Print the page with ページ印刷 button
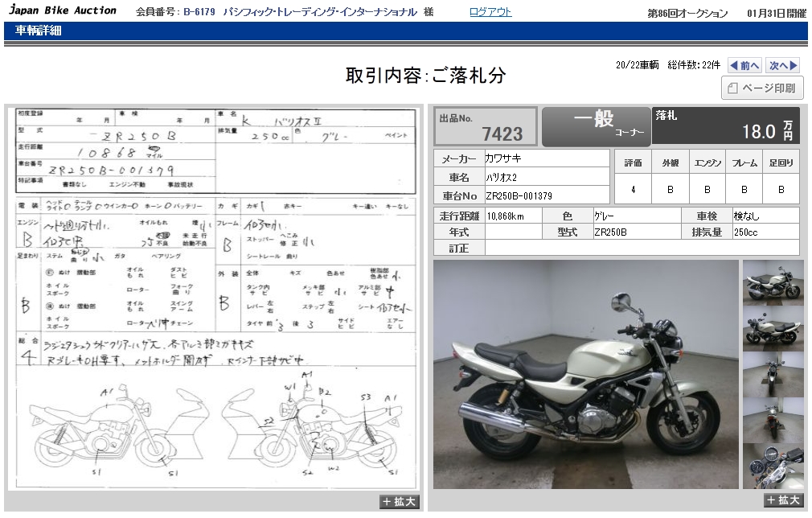 pyautogui.click(x=762, y=88)
